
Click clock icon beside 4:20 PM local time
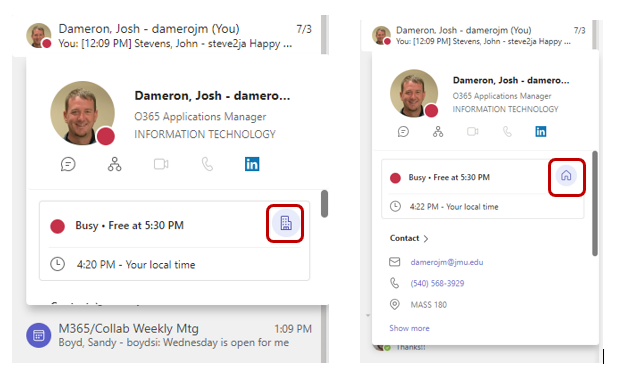tap(58, 264)
